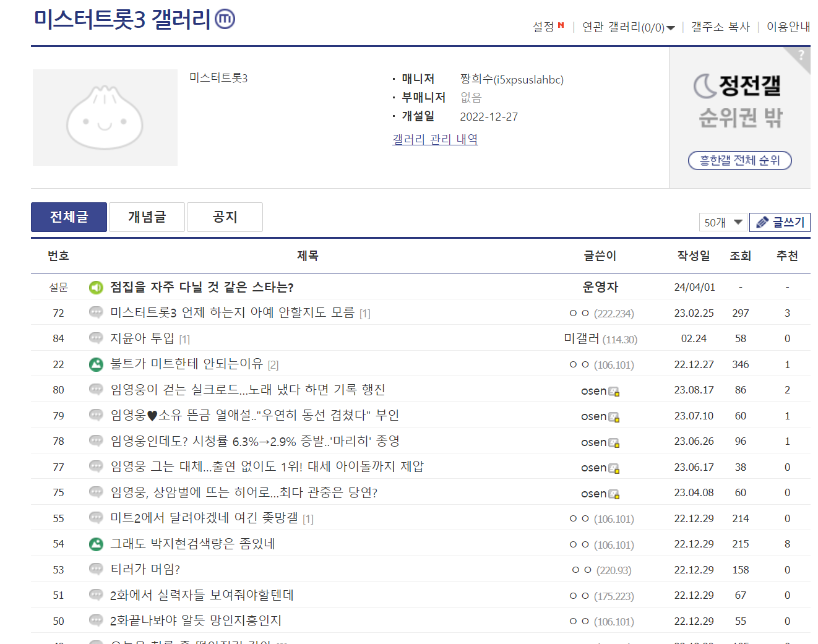The image size is (818, 644).
Task: Click speech bubble icon for post 78
Action: 96,440
